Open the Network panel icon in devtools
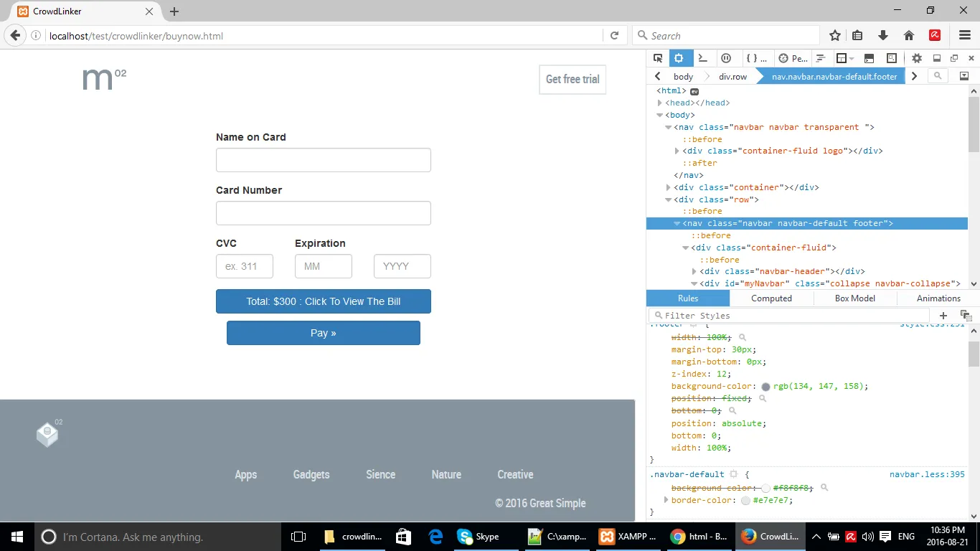Image resolution: width=980 pixels, height=551 pixels. 821,58
